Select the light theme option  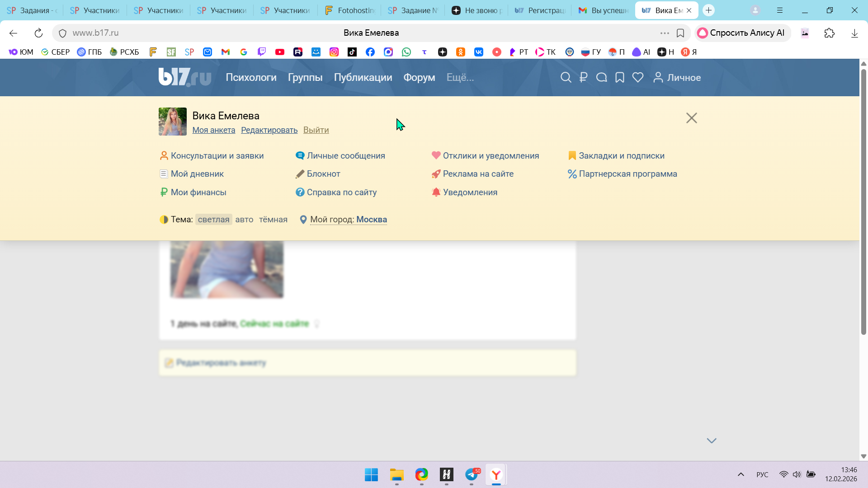pyautogui.click(x=213, y=220)
